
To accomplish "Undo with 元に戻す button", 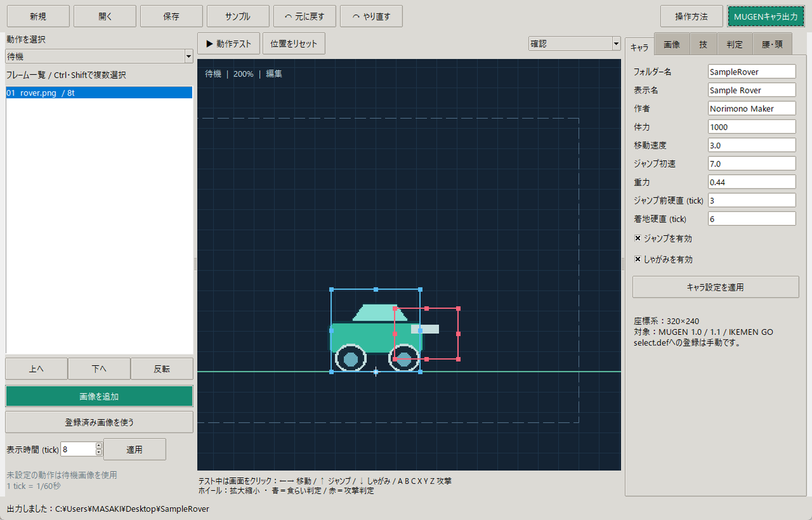I will click(304, 16).
